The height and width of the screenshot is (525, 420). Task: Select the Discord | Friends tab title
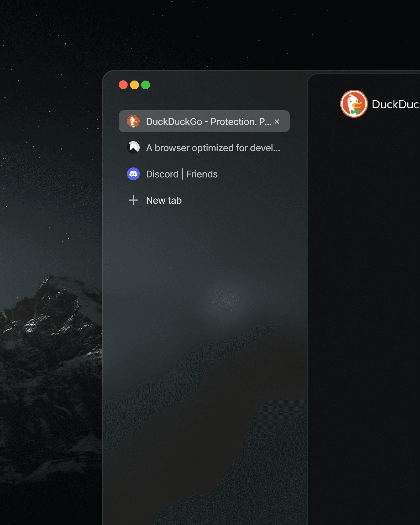pos(182,174)
